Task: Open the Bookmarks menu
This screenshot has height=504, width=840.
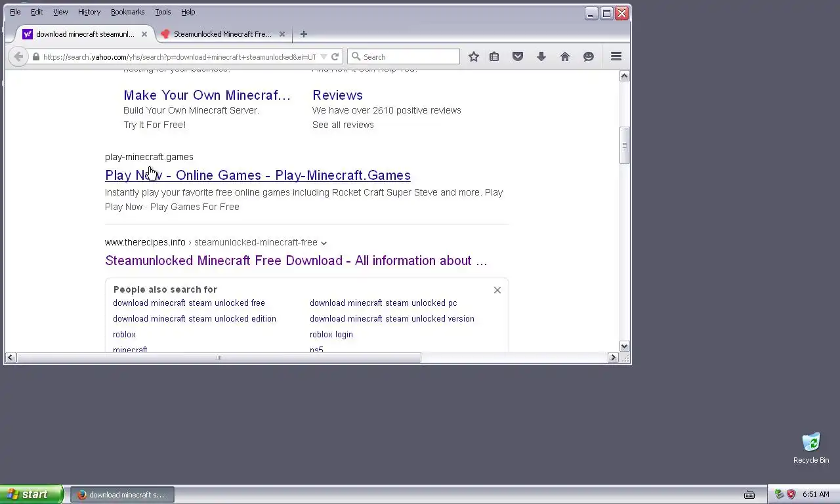Action: (127, 12)
